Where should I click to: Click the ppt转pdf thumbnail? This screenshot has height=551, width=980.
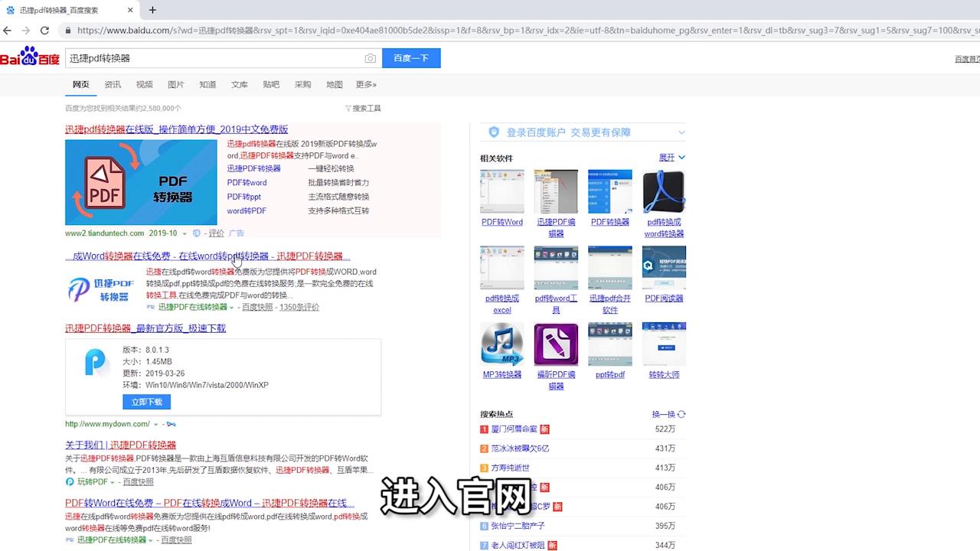(x=610, y=344)
